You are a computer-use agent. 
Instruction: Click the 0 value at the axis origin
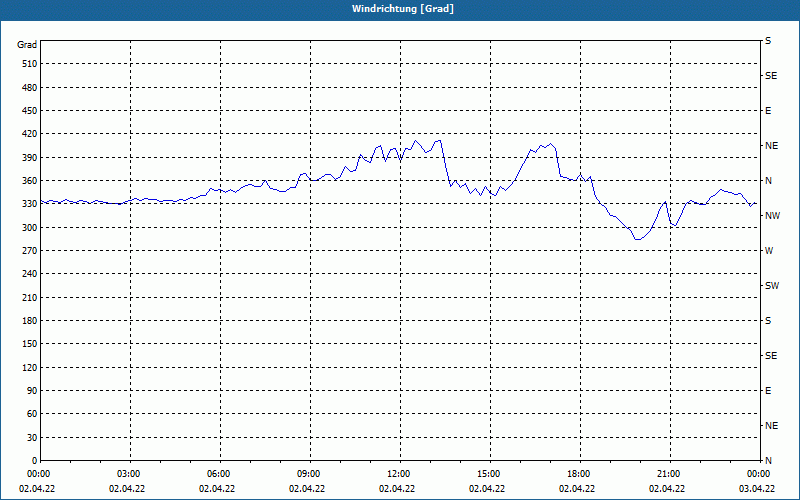pos(34,461)
